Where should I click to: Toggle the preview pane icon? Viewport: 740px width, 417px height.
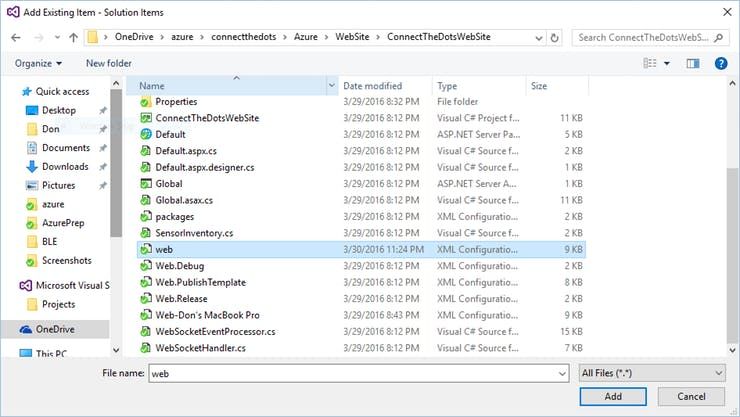[693, 63]
